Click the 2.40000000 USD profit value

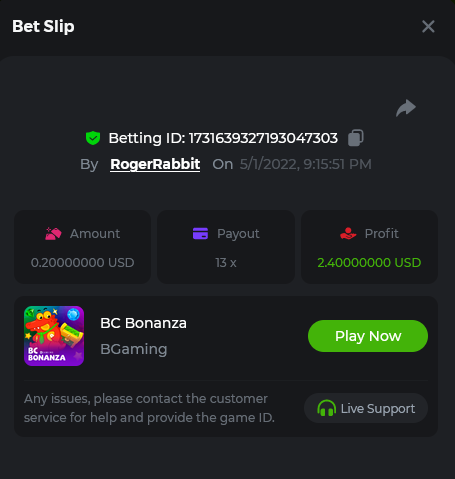(x=369, y=263)
